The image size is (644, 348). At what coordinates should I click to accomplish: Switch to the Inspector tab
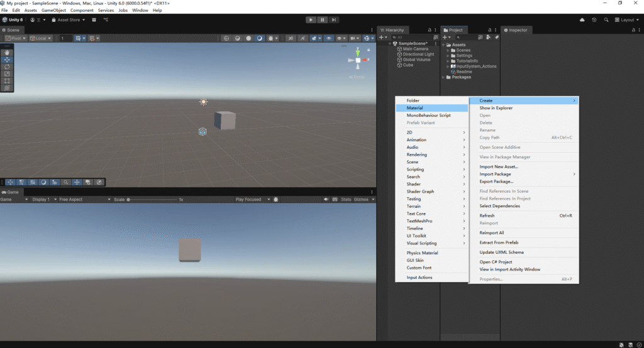(516, 30)
